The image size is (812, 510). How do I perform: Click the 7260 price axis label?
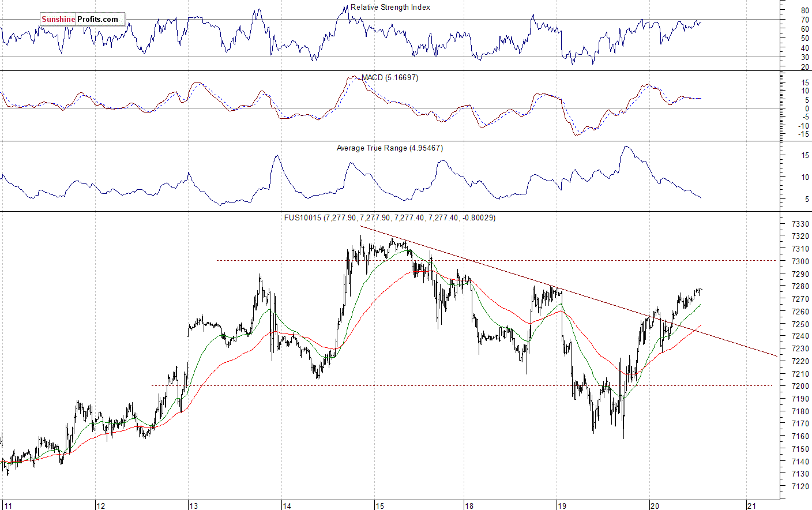tap(800, 312)
